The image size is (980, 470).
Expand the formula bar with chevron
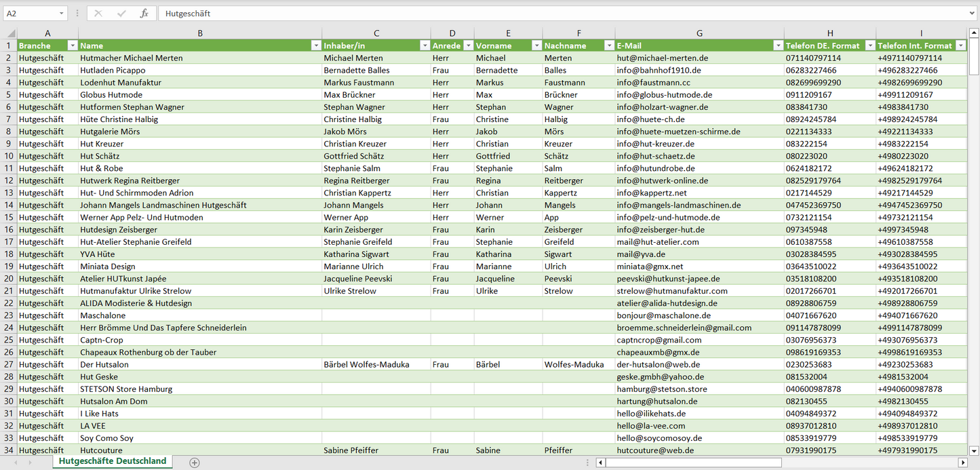pyautogui.click(x=973, y=14)
